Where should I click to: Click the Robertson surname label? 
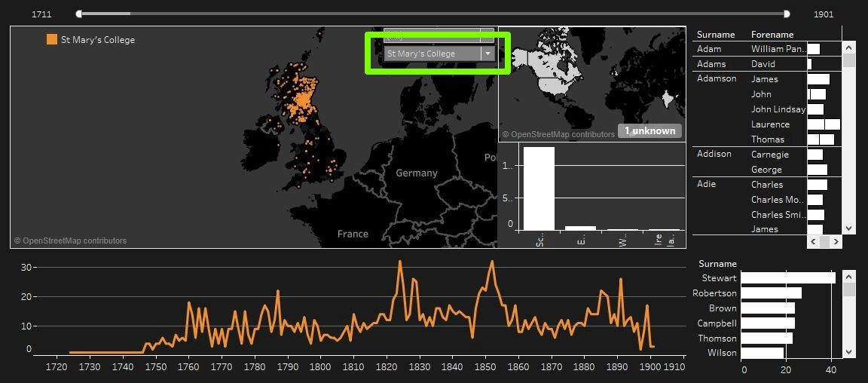(x=714, y=293)
